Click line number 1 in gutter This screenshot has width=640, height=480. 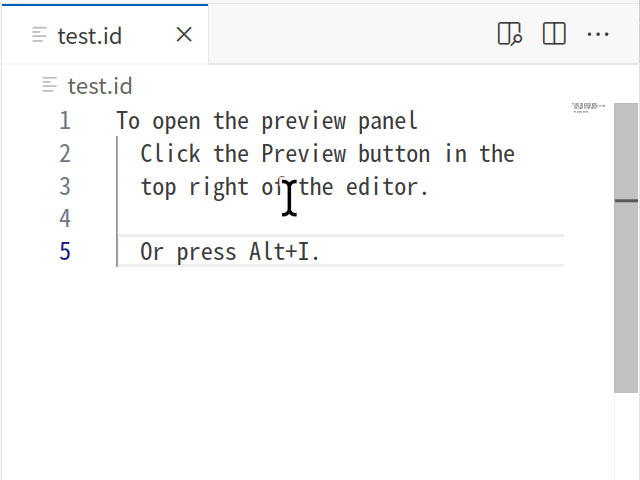[x=65, y=121]
